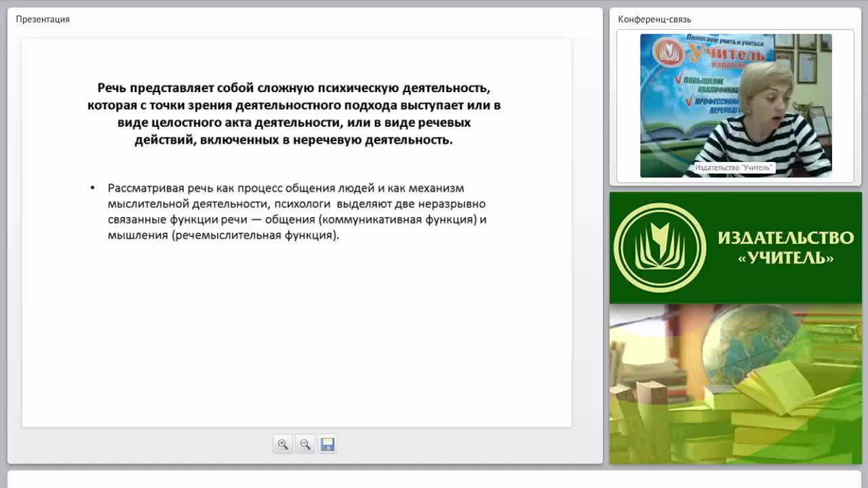Click the 'Презентация' panel title
The height and width of the screenshot is (488, 868).
[43, 19]
